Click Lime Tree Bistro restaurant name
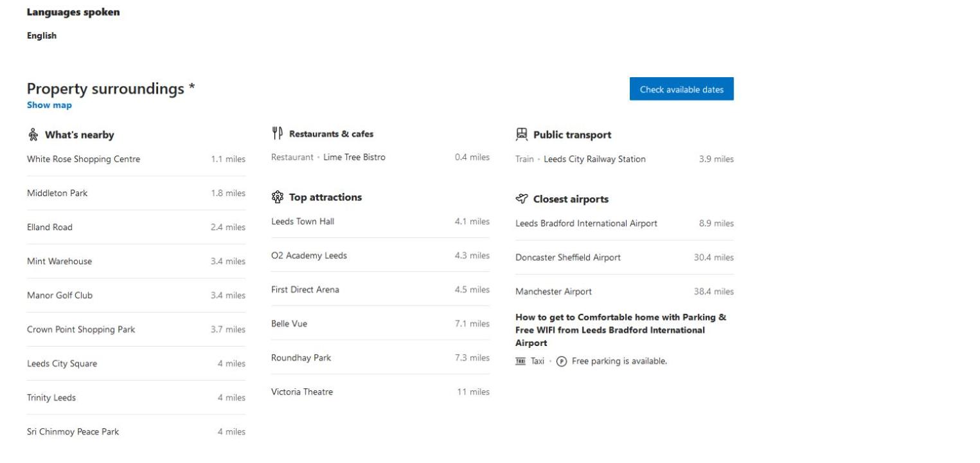 [354, 158]
